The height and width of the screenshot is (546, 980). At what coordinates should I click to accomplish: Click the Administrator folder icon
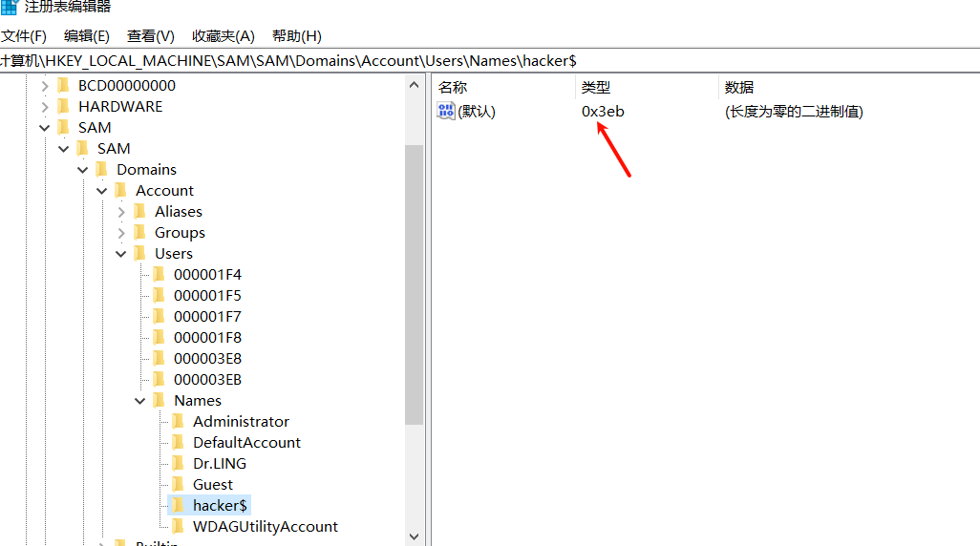(x=179, y=421)
